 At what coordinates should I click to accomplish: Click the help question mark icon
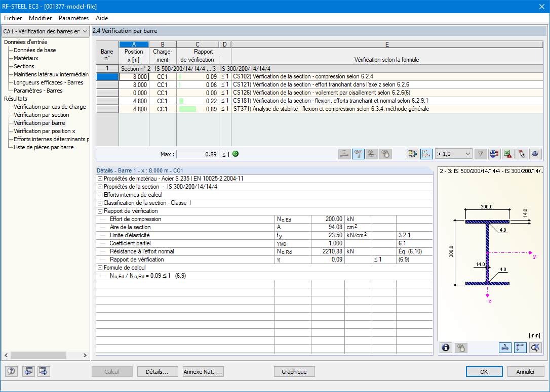11,371
